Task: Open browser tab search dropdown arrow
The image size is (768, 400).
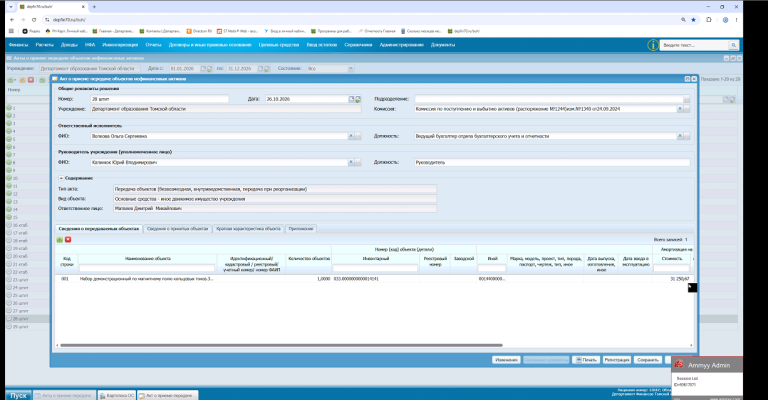Action: tap(11, 7)
